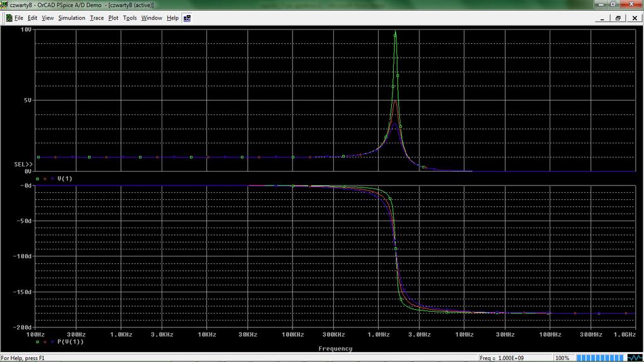The width and height of the screenshot is (644, 362).
Task: Open the View menu
Action: point(48,18)
